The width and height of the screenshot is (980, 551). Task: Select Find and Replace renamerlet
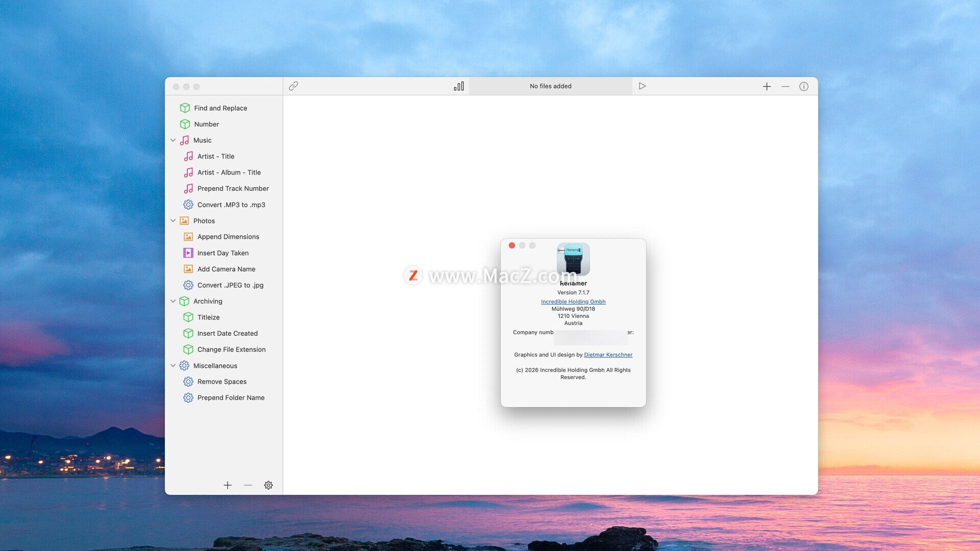[220, 108]
